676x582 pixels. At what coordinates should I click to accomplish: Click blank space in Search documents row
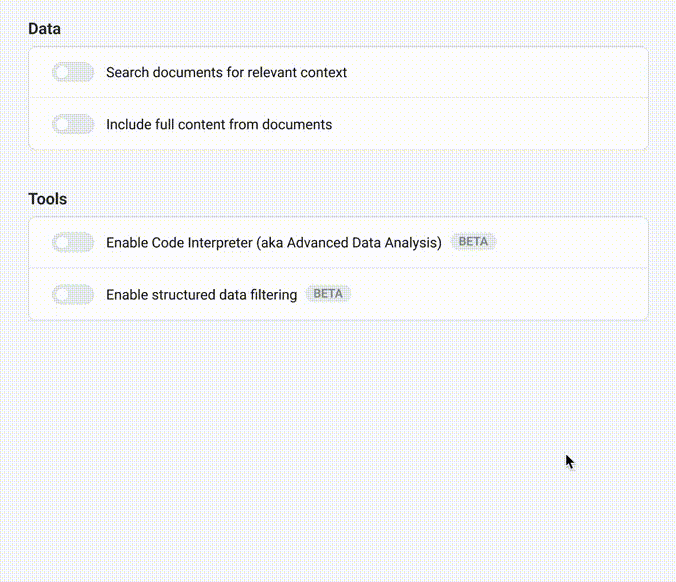[x=500, y=72]
